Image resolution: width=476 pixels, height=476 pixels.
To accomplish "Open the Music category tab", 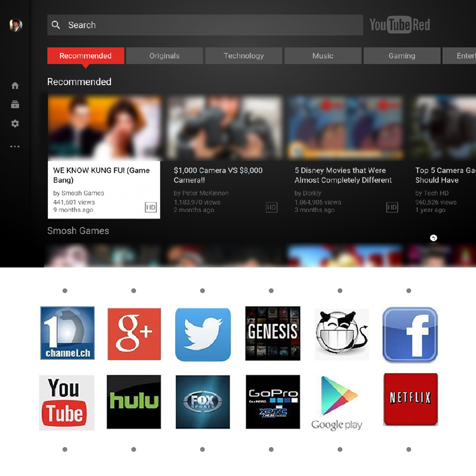I will pyautogui.click(x=323, y=56).
